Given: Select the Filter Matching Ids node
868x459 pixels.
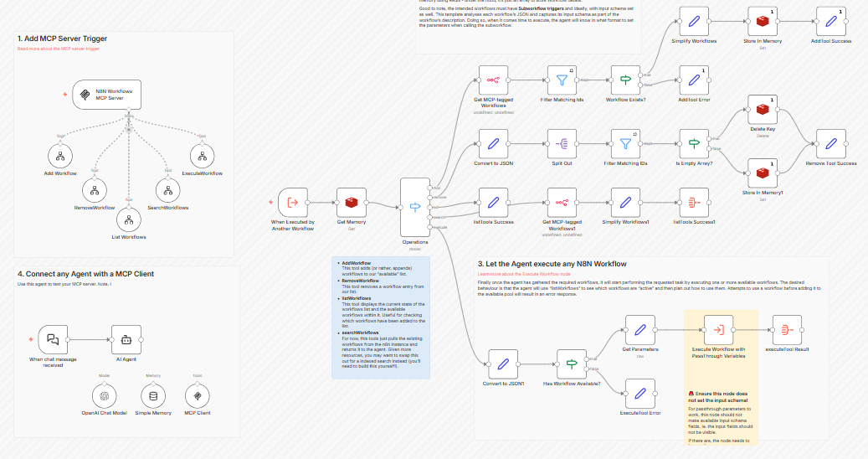Looking at the screenshot, I should (x=562, y=80).
